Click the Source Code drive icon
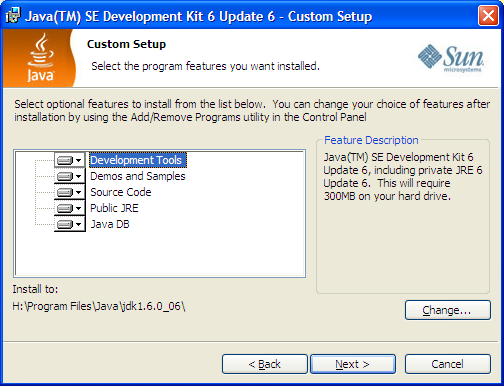 [x=65, y=192]
